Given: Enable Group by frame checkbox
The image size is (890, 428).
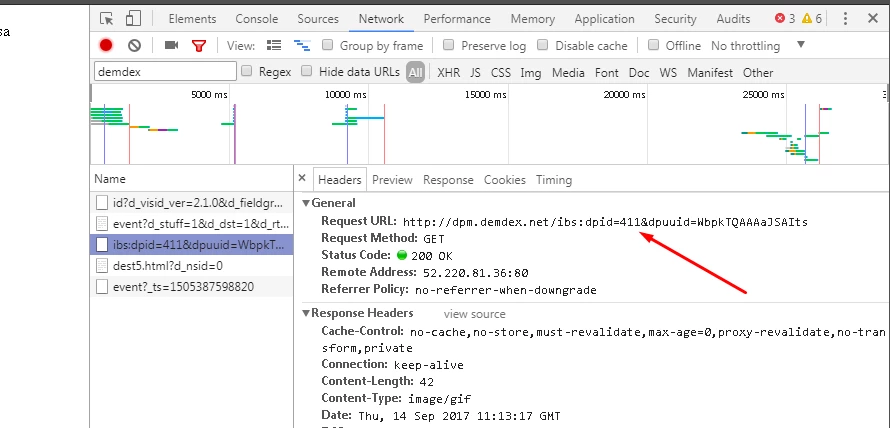Looking at the screenshot, I should 328,44.
